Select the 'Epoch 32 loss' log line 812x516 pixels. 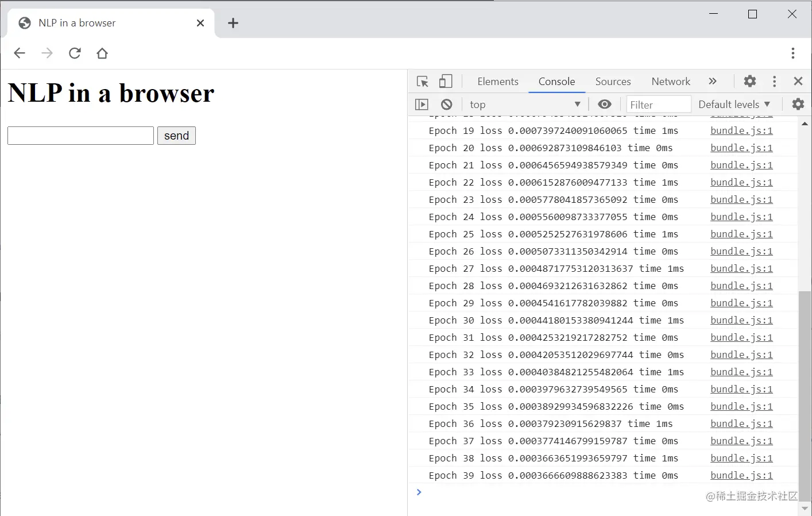pyautogui.click(x=556, y=355)
